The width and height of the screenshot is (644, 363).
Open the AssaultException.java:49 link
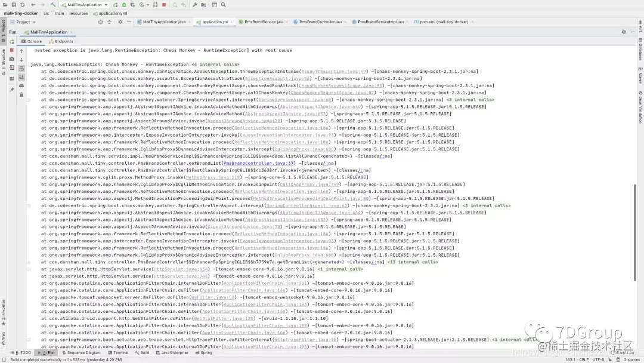333,72
